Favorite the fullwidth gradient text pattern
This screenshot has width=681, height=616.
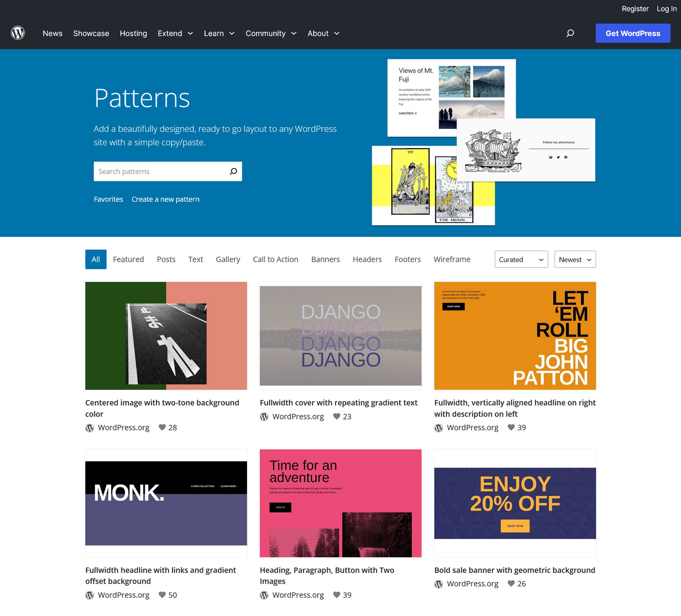[x=337, y=417]
